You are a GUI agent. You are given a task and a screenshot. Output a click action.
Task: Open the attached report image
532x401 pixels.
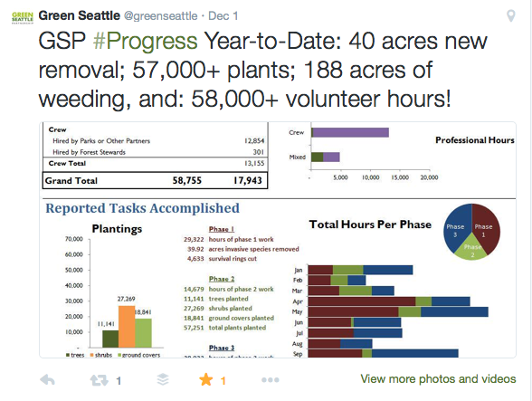pyautogui.click(x=278, y=240)
